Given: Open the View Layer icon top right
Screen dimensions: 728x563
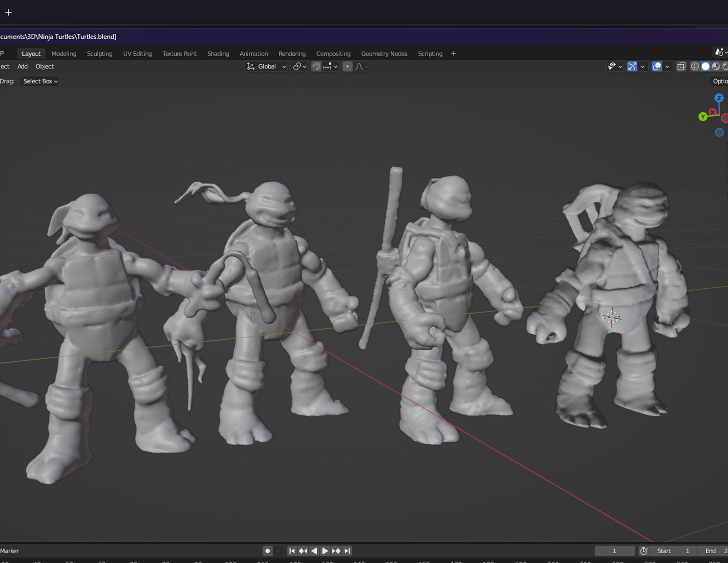Looking at the screenshot, I should tap(719, 52).
